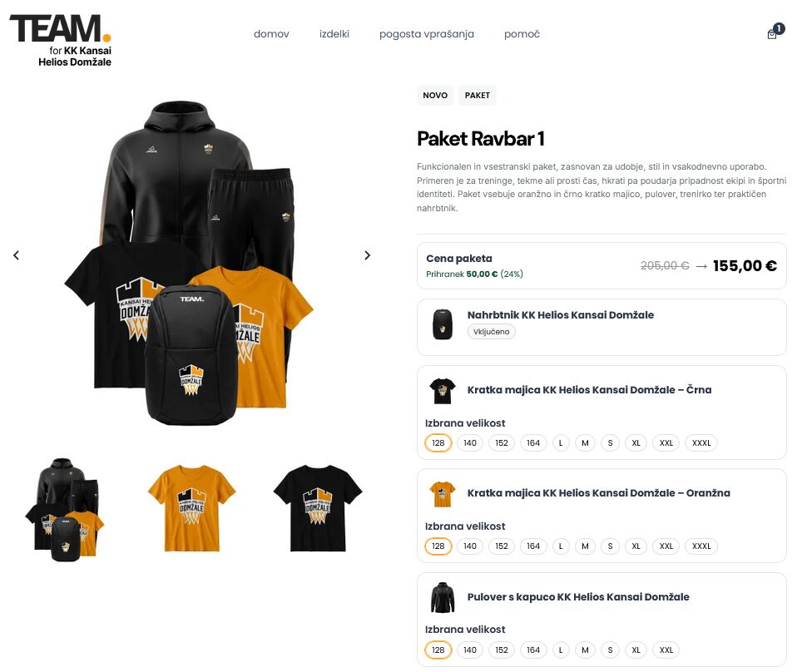Advance to the next product image
Viewport: 792px width, 672px height.
tap(367, 255)
